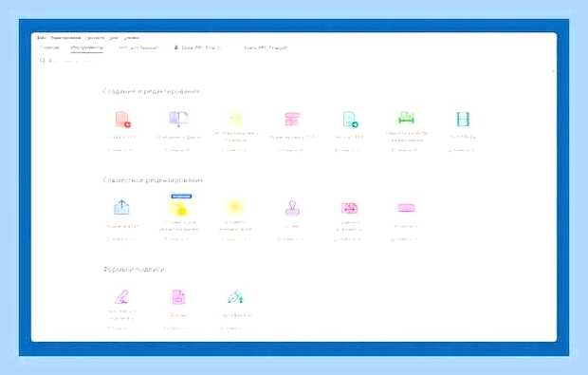Open the blue share-for-review upload icon
Viewport: 588px width, 375px height.
(x=121, y=207)
